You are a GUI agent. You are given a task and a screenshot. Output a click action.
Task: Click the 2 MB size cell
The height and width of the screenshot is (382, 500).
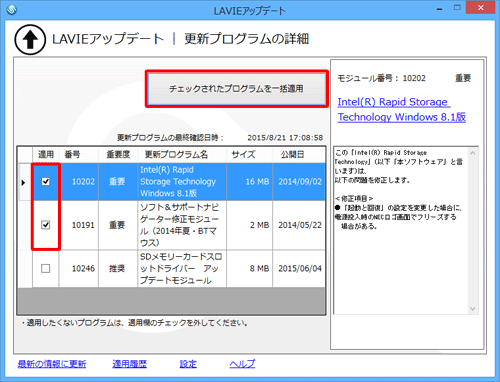[x=249, y=225]
